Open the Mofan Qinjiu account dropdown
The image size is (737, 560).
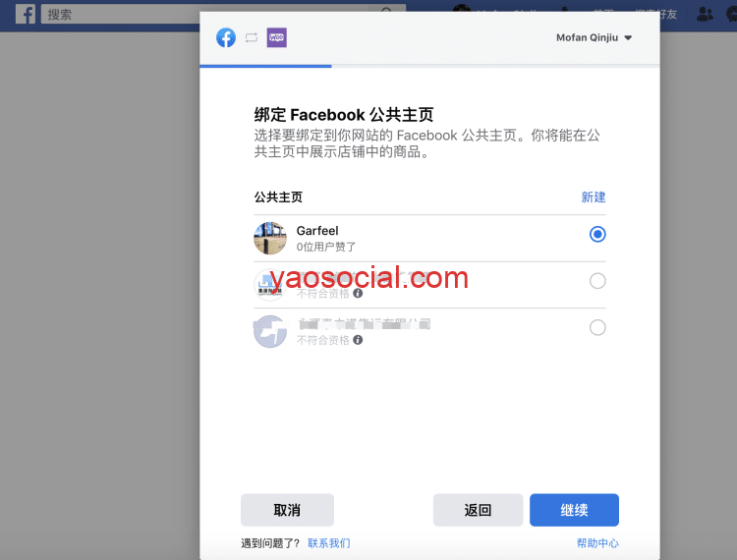tap(594, 37)
